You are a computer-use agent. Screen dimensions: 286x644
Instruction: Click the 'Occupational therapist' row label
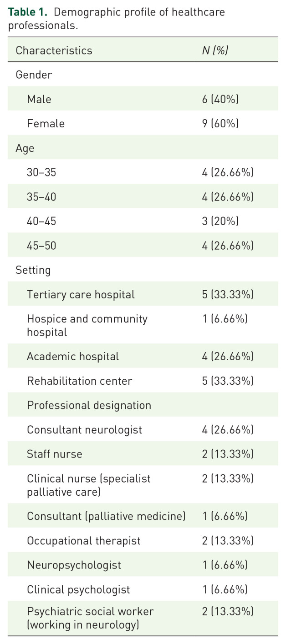(x=84, y=541)
